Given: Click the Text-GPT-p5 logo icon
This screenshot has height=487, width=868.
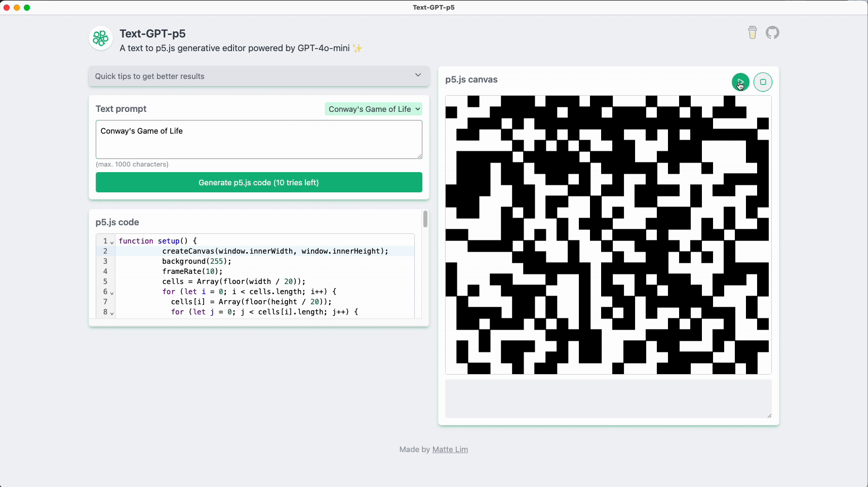Looking at the screenshot, I should (101, 38).
